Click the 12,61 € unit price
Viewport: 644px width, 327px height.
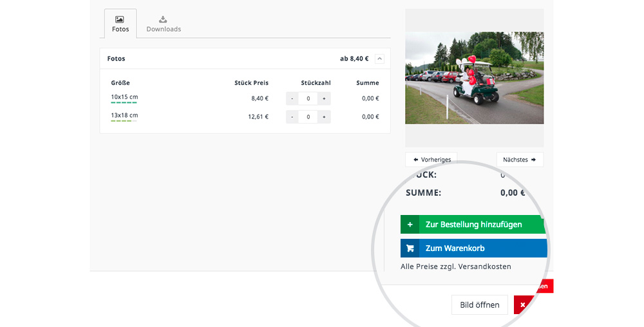click(258, 117)
